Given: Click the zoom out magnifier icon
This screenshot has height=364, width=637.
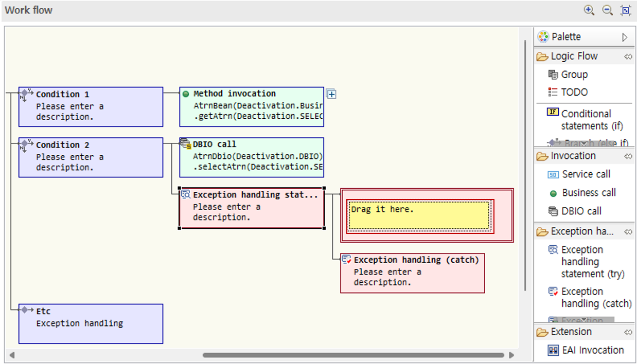Looking at the screenshot, I should pos(607,10).
